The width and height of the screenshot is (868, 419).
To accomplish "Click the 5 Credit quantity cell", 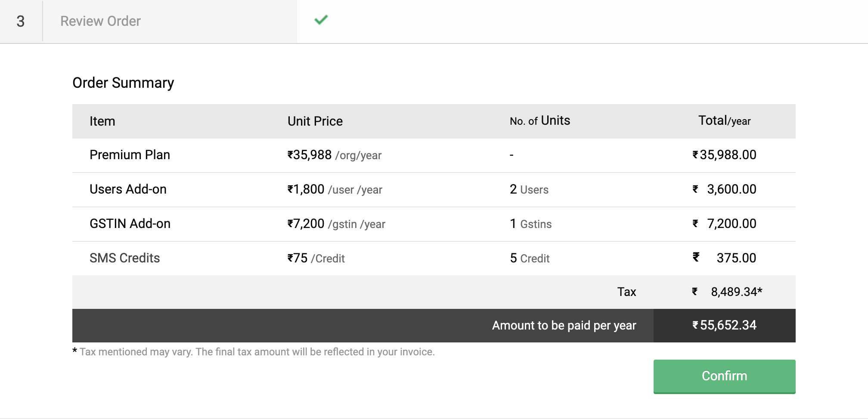I will pos(530,258).
